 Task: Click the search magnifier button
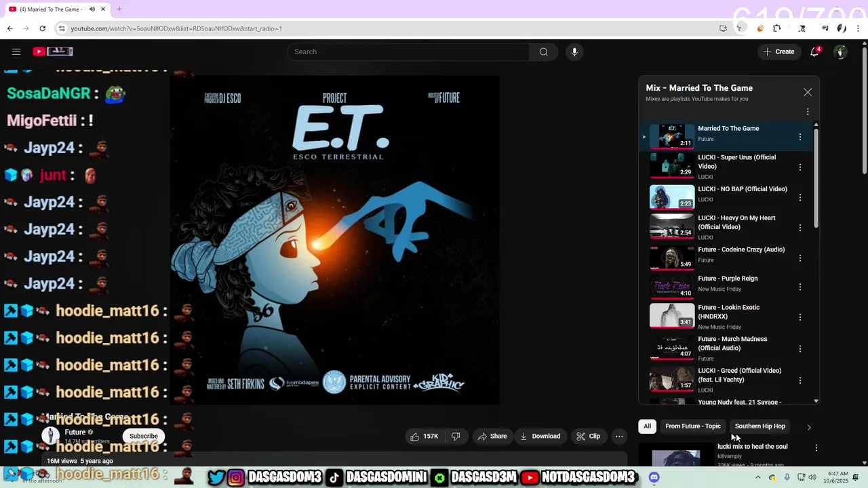click(x=543, y=52)
